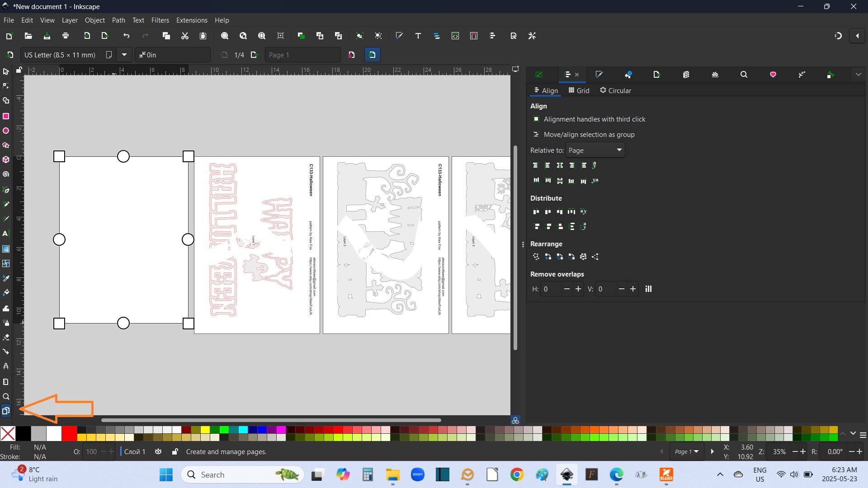Toggle layer visibility eye in status bar
The image size is (868, 488).
pos(158,452)
